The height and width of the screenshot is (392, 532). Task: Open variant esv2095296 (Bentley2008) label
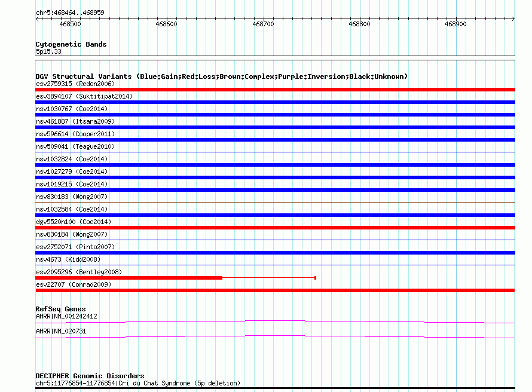(79, 272)
